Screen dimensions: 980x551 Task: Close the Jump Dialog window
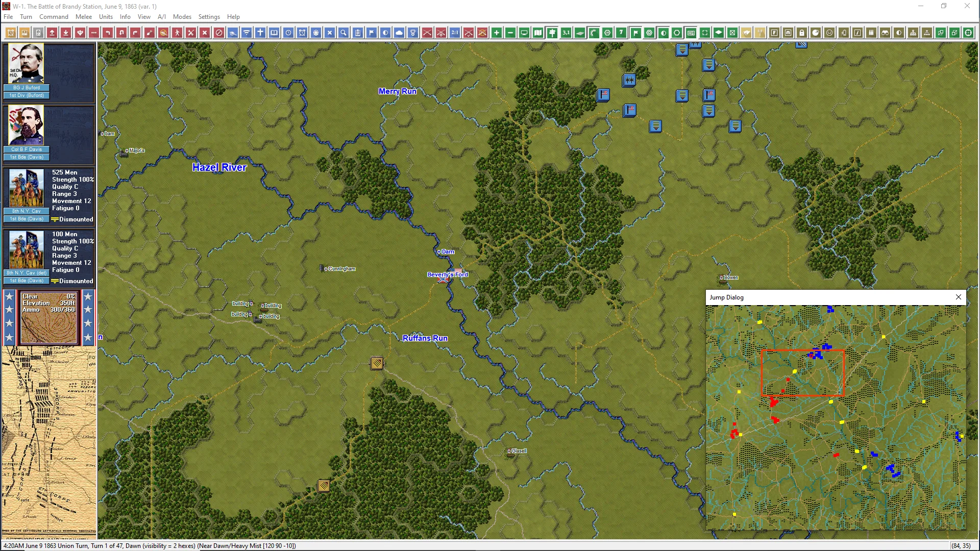pyautogui.click(x=958, y=297)
